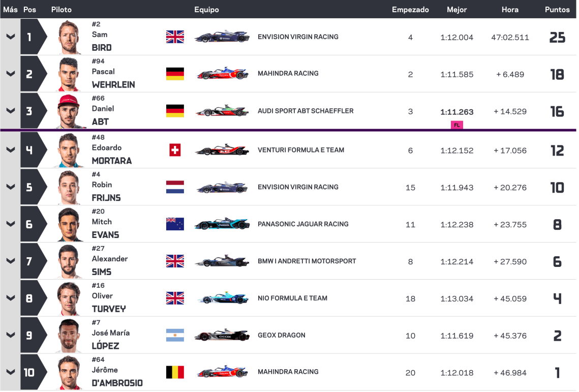Click the Belgian flag beside Jérôme d'Ambrosio

175,372
